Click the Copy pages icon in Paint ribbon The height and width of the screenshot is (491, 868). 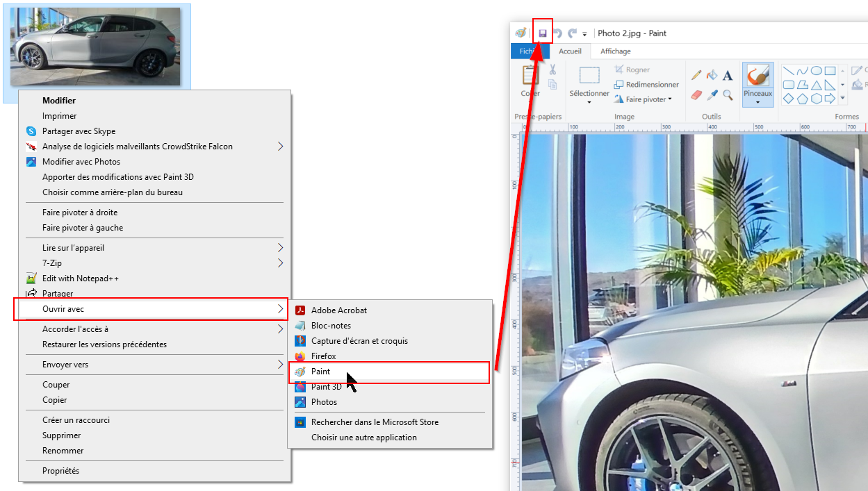552,85
